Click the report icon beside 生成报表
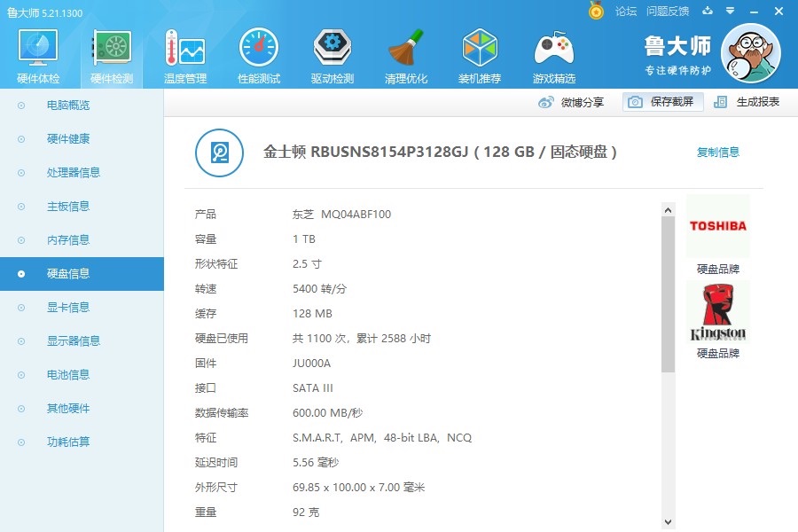 tap(720, 102)
